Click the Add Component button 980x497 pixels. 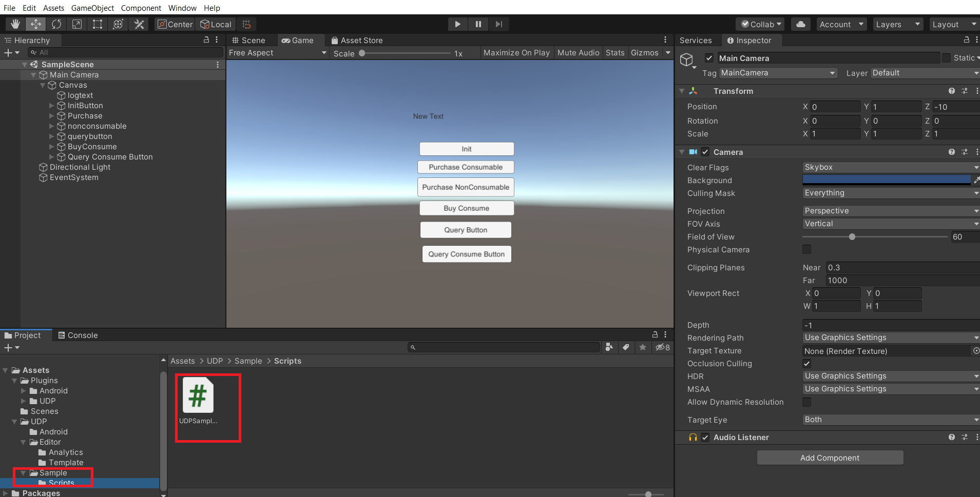pyautogui.click(x=829, y=458)
